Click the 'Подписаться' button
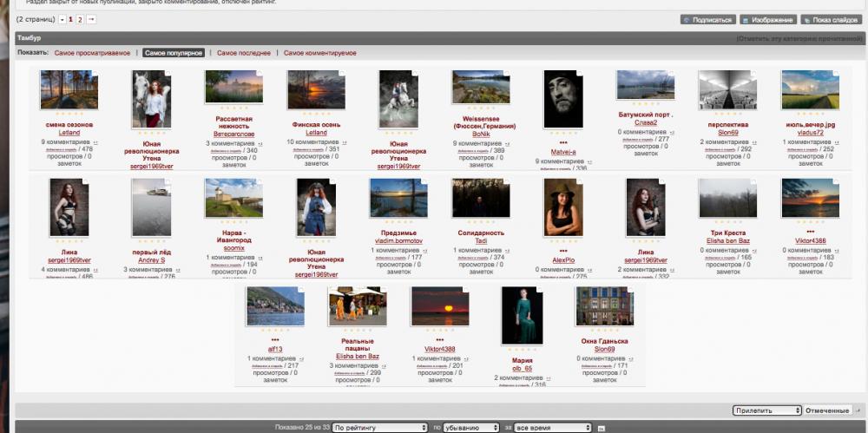 [708, 20]
